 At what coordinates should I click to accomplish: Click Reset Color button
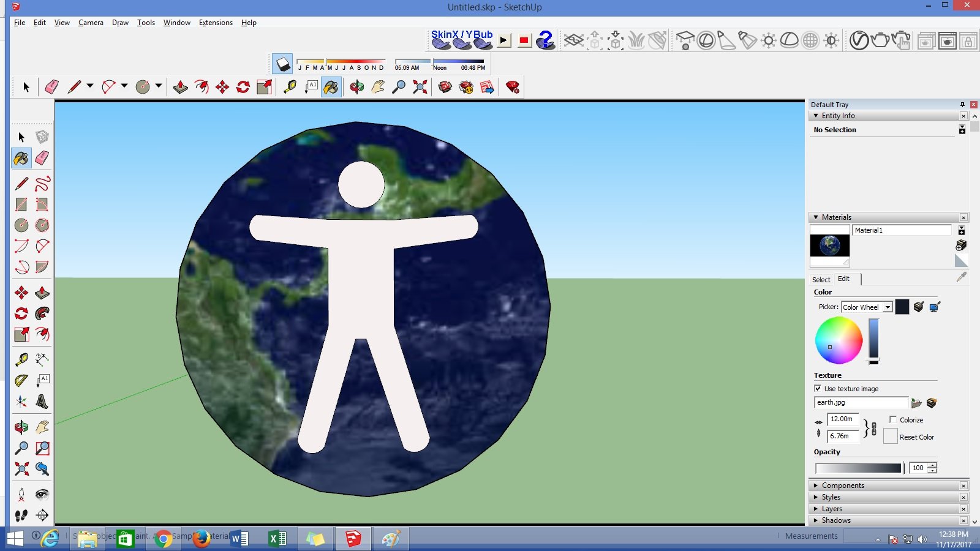(x=891, y=436)
